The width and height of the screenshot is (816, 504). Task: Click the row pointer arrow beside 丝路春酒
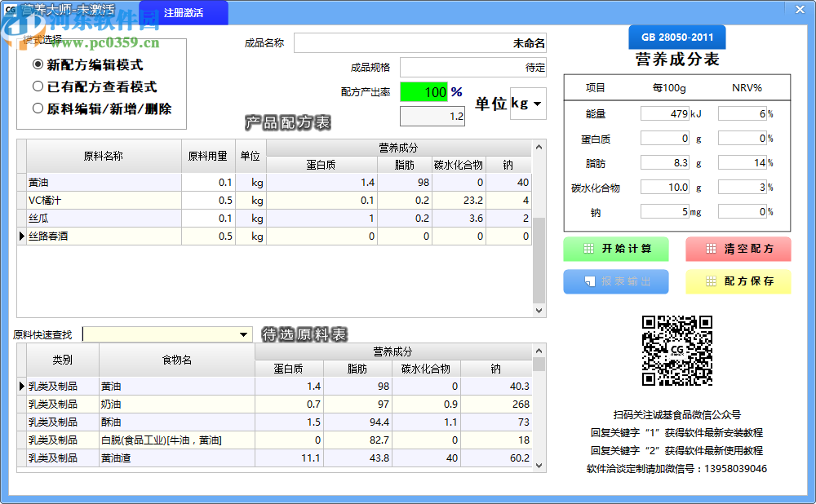click(x=22, y=237)
